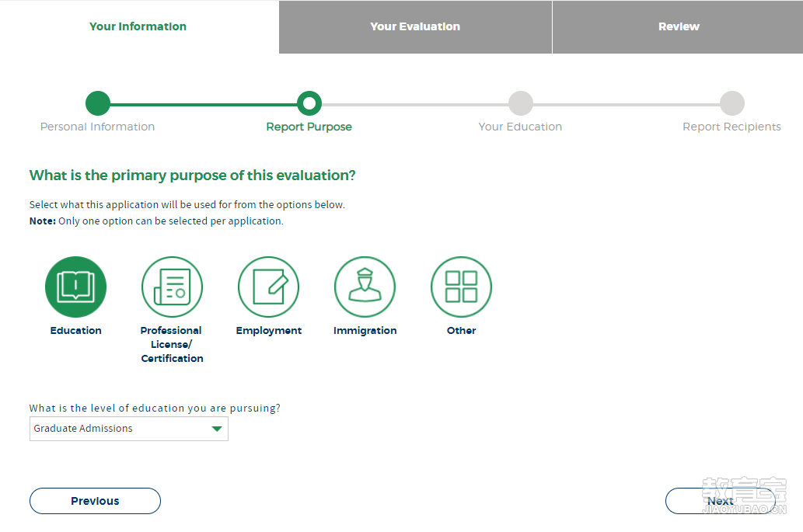
Task: Click the 'level of education you are pursuing' label
Action: (155, 409)
